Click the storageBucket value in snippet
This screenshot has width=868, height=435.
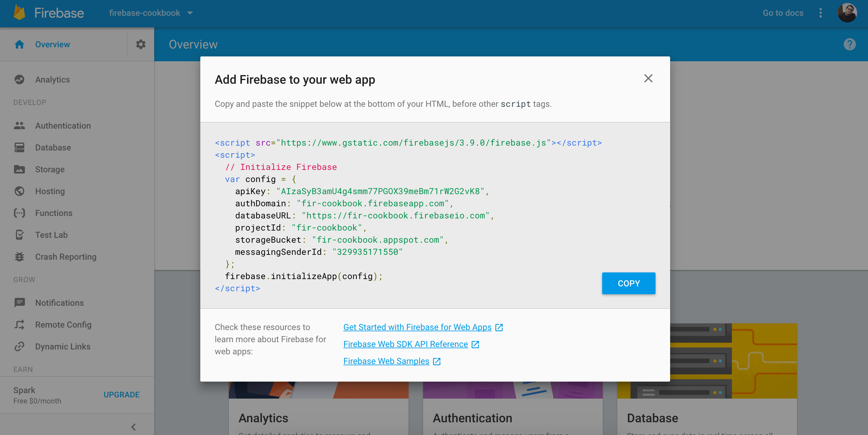[378, 240]
